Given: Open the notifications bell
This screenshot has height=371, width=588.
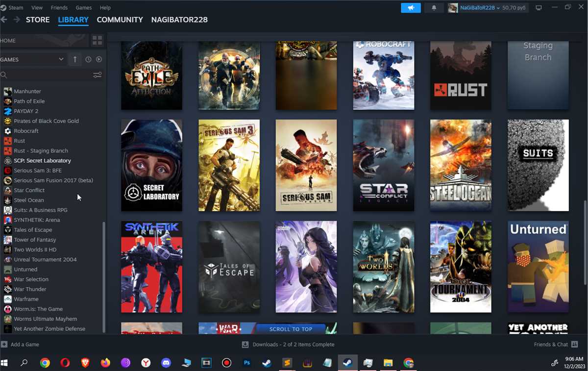Looking at the screenshot, I should (x=434, y=8).
